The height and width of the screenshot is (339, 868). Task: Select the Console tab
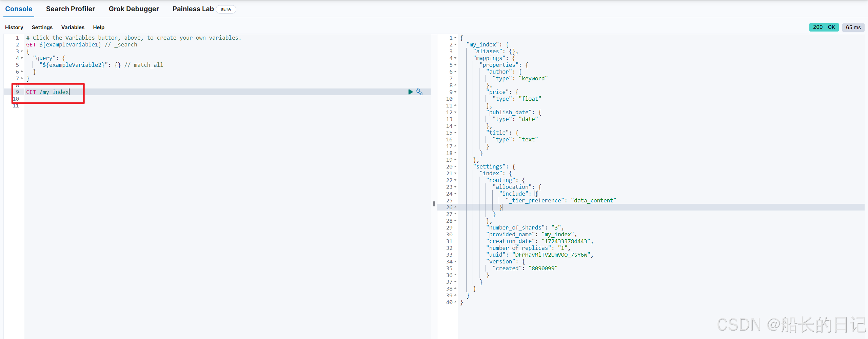19,9
